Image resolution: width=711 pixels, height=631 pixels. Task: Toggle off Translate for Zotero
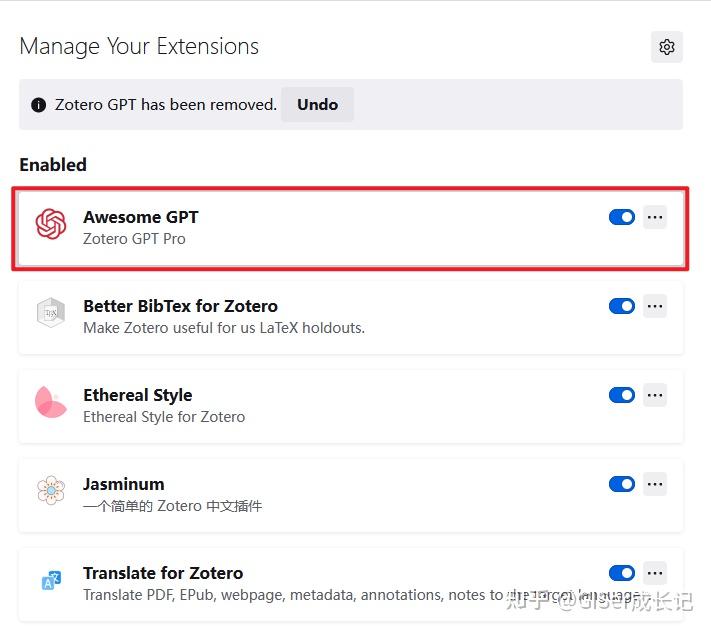click(622, 573)
